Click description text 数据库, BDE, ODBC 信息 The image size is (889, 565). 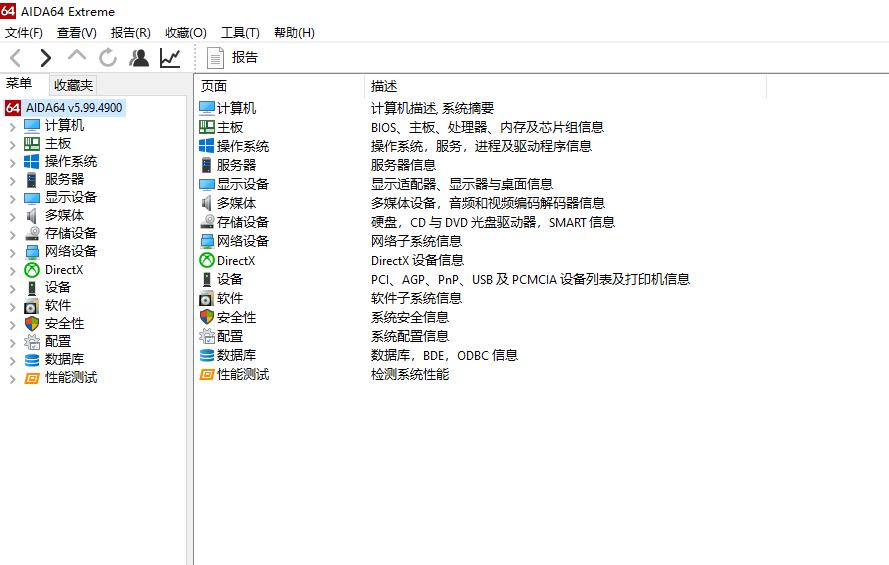pyautogui.click(x=444, y=355)
